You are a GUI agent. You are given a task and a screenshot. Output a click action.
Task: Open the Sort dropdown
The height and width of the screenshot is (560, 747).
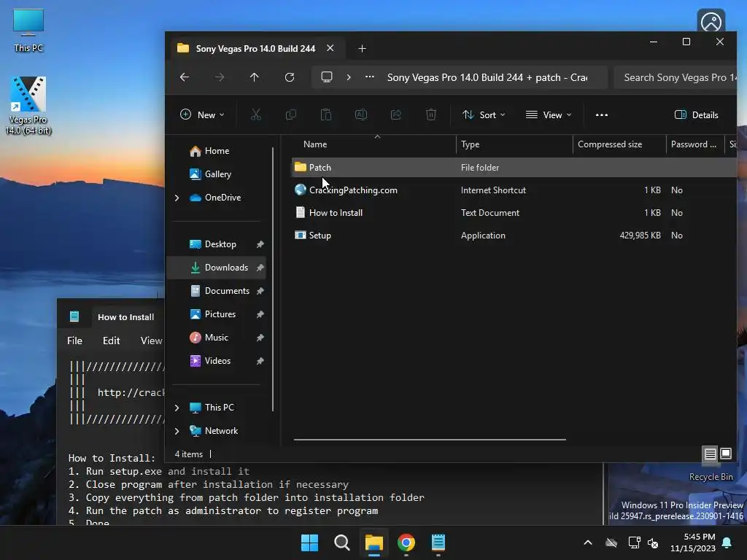[484, 114]
